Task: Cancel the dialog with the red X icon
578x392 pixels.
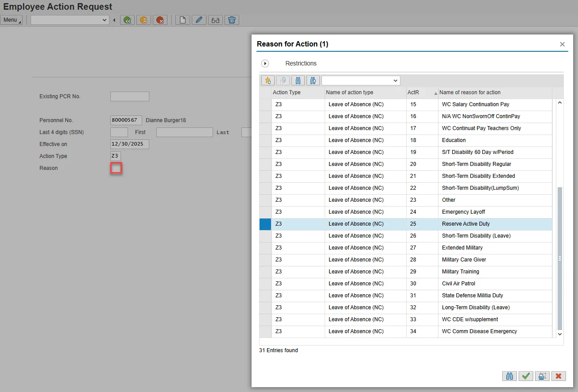Action: click(x=558, y=376)
